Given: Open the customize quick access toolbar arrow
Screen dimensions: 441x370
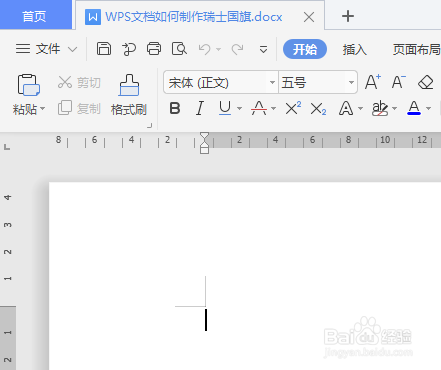Looking at the screenshot, I should click(x=263, y=50).
